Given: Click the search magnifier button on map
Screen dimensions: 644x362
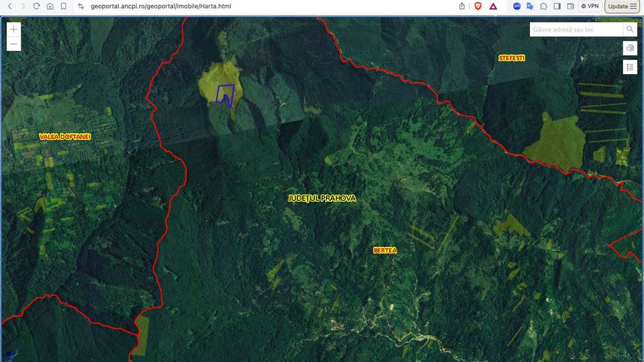Looking at the screenshot, I should coord(630,30).
